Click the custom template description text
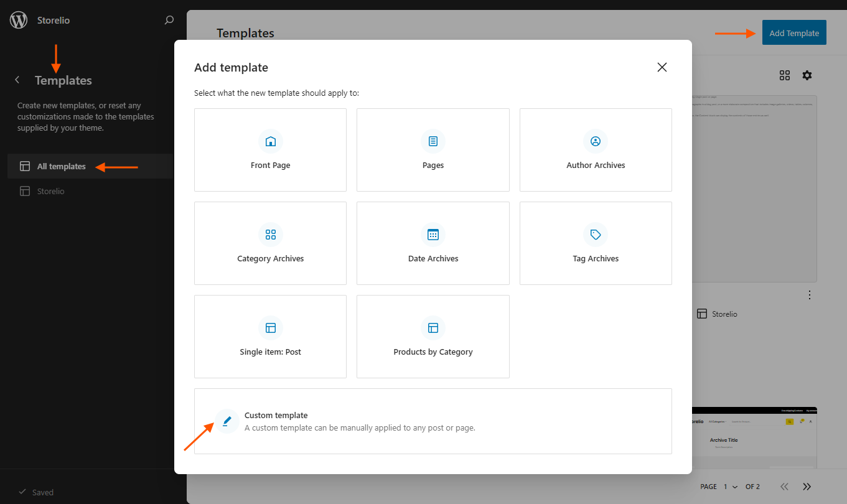The width and height of the screenshot is (847, 504). pyautogui.click(x=360, y=427)
